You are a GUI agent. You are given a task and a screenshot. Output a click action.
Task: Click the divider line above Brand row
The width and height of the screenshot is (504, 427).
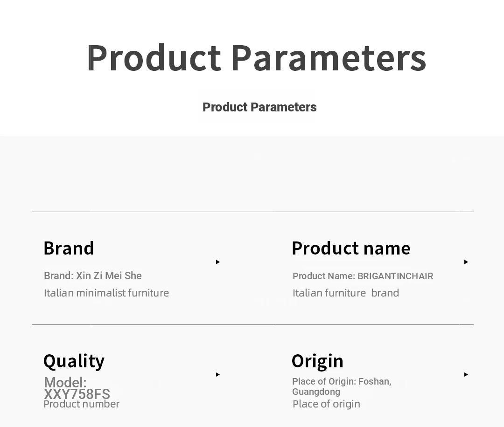(x=252, y=212)
